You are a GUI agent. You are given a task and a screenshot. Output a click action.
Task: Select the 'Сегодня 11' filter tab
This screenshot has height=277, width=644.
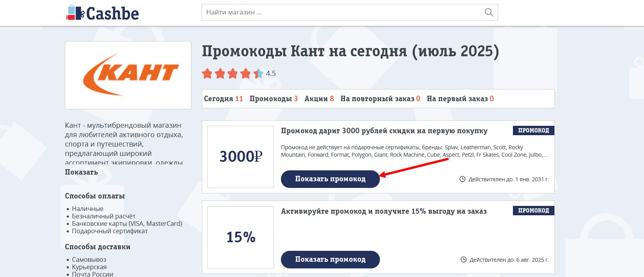(x=223, y=98)
